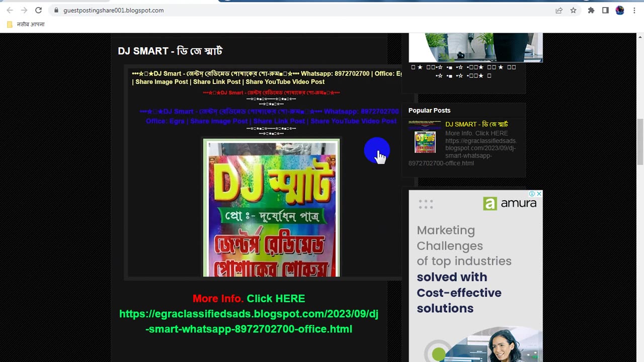View site information via padlock icon

56,10
